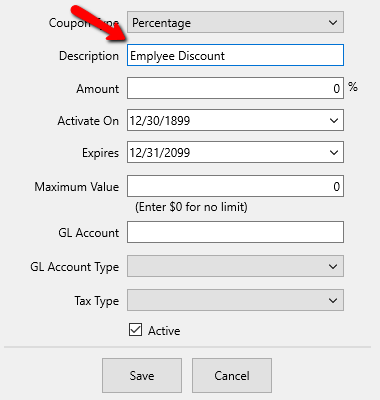Image resolution: width=380 pixels, height=400 pixels.
Task: Click the 'Active' checkbox label text
Action: click(164, 331)
